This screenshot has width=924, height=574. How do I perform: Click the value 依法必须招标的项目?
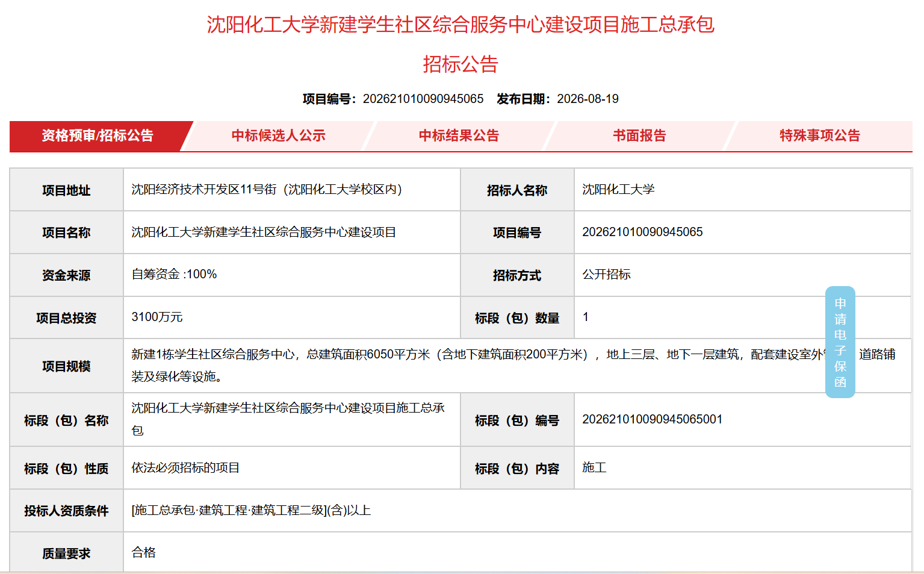(x=185, y=468)
